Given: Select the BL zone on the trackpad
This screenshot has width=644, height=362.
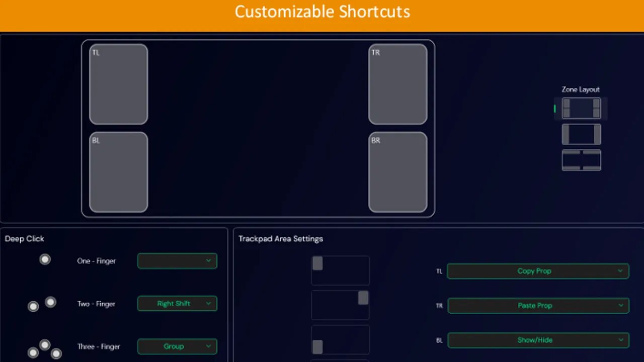Looking at the screenshot, I should pyautogui.click(x=119, y=172).
